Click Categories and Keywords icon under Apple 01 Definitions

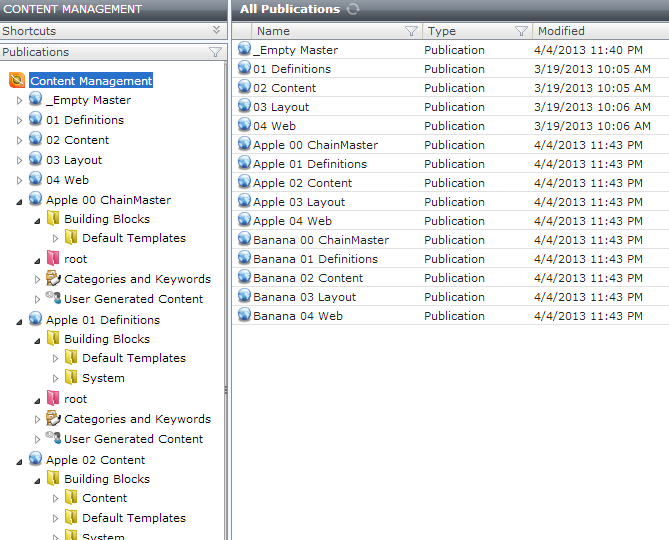(x=53, y=419)
